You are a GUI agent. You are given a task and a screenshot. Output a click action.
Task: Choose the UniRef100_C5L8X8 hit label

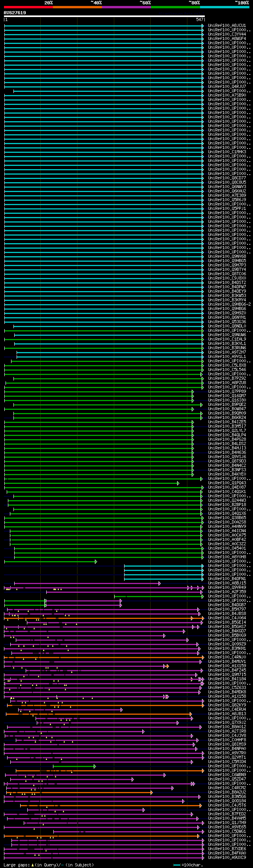227,365
